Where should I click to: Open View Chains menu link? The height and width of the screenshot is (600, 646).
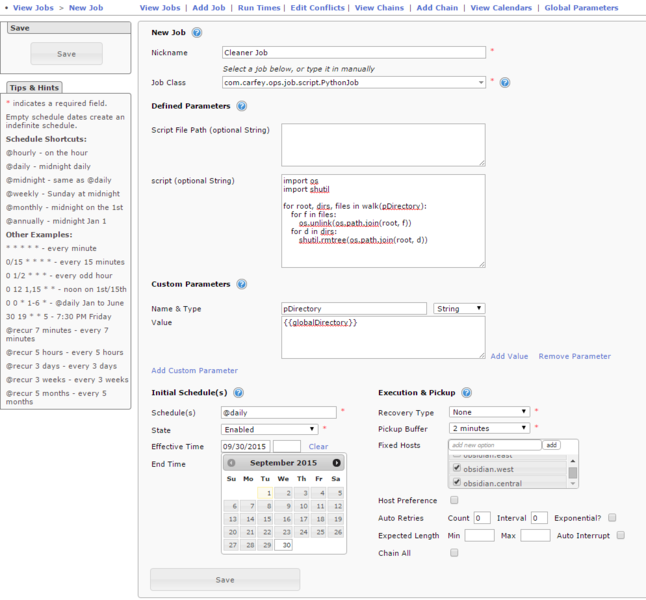[379, 7]
